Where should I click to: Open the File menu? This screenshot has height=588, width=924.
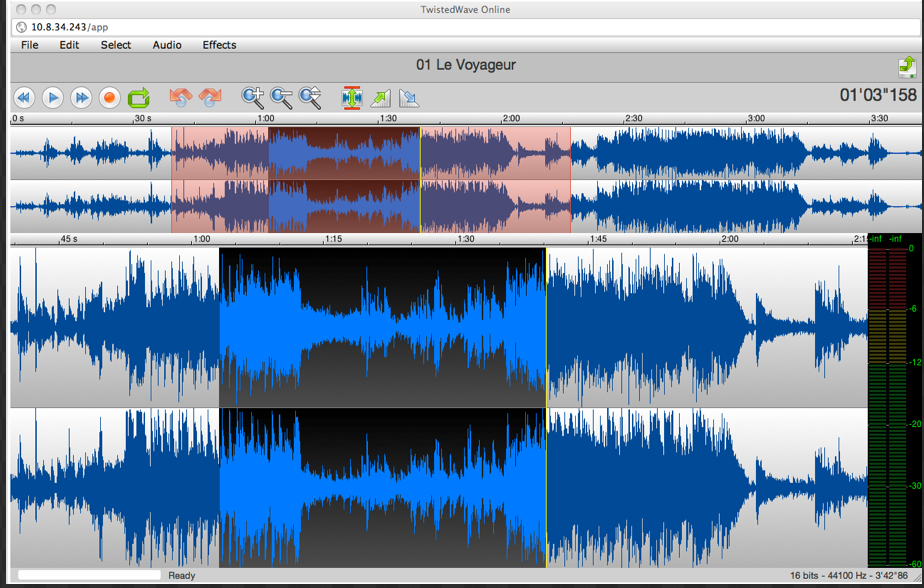pyautogui.click(x=29, y=45)
